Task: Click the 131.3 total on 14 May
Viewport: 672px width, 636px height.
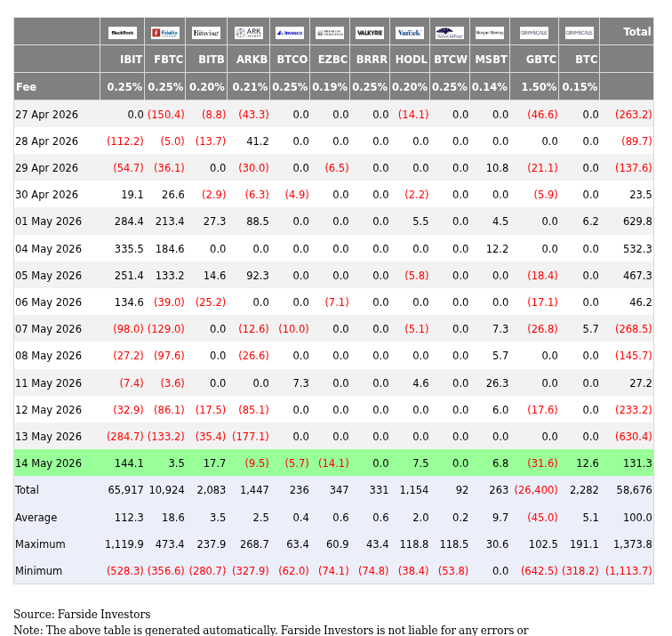Action: point(637,463)
